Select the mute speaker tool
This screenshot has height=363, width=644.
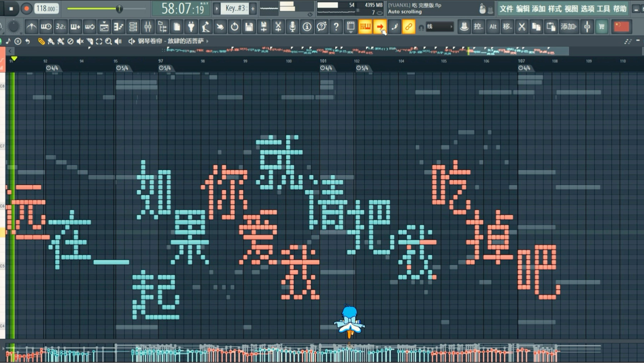[x=80, y=41]
